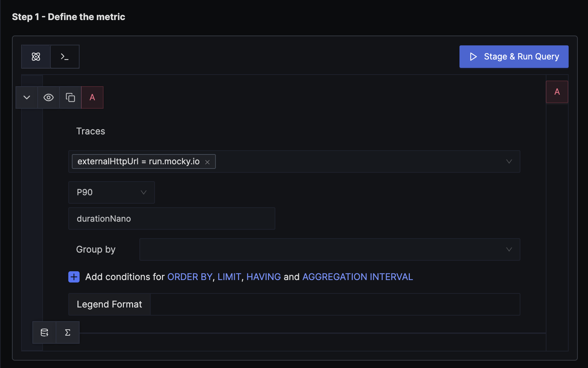Open the P90 aggregation dropdown

(x=112, y=192)
